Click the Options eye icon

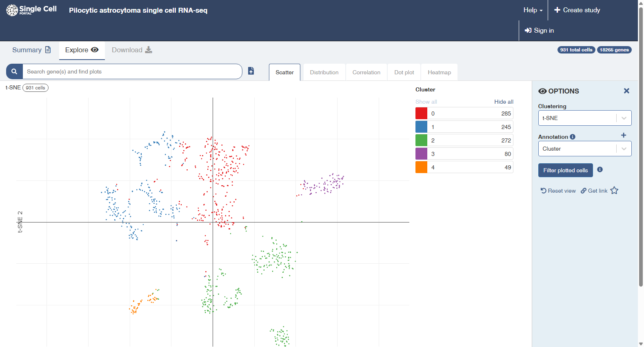pos(542,91)
